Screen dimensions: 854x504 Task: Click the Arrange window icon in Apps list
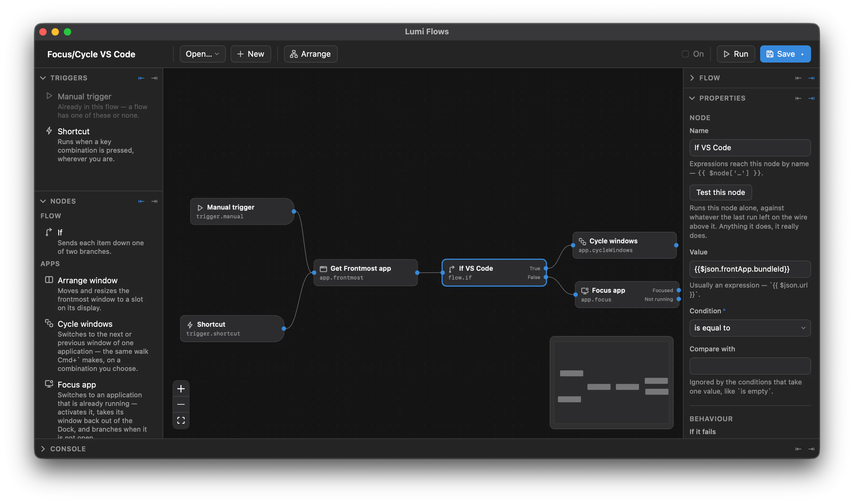[x=49, y=280]
